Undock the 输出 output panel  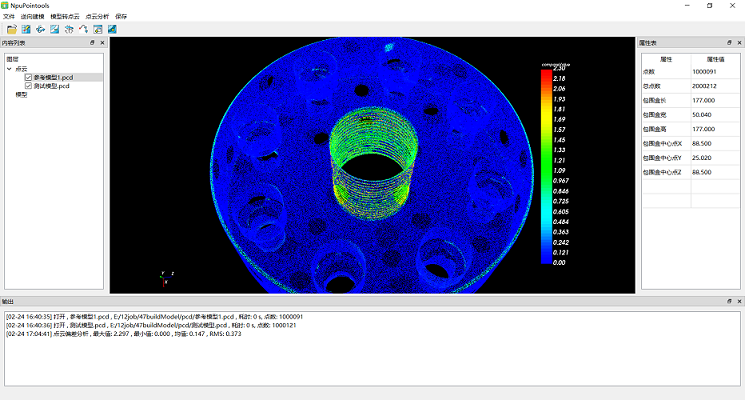pyautogui.click(x=728, y=300)
